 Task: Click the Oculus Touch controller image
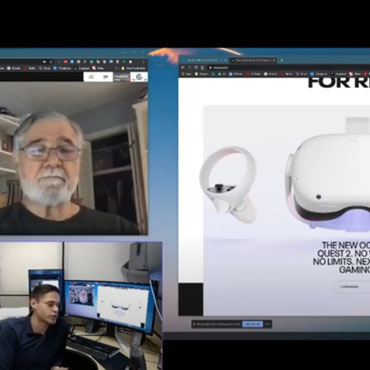tap(228, 185)
